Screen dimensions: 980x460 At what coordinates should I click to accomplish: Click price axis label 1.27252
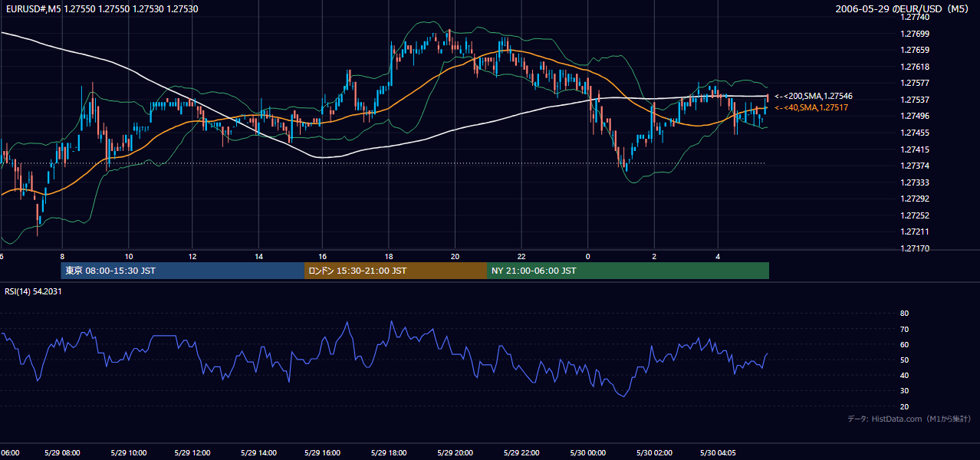pyautogui.click(x=915, y=215)
